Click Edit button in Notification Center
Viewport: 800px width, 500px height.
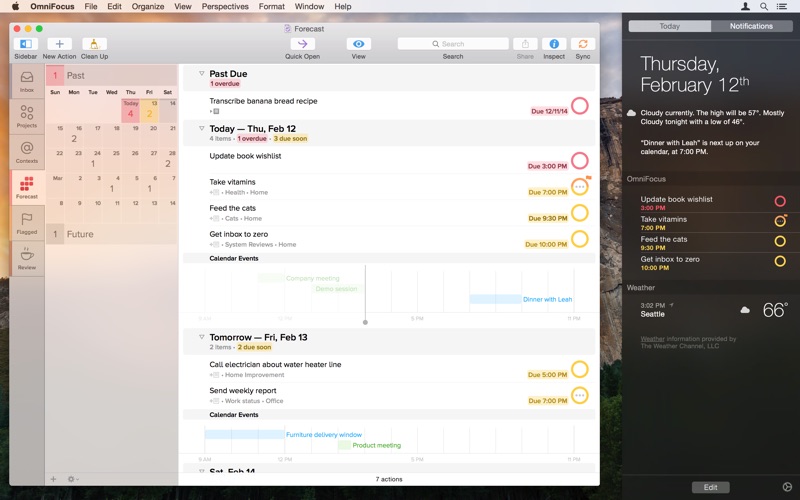coord(710,487)
